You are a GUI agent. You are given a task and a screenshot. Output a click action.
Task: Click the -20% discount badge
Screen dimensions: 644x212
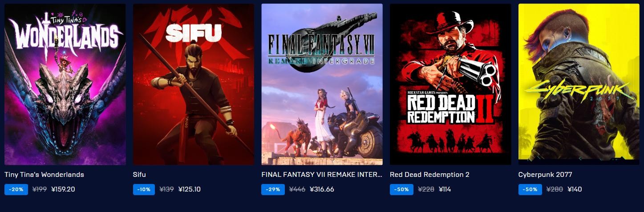tap(16, 189)
